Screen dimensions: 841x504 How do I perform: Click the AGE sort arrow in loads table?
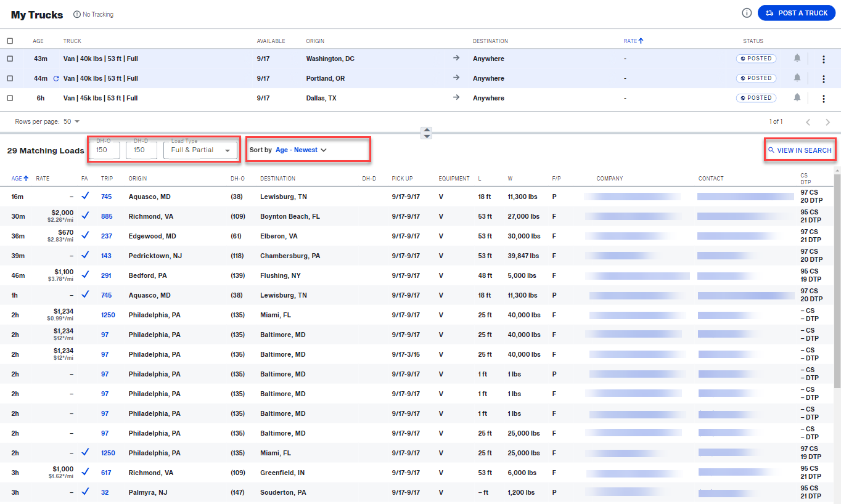click(26, 178)
